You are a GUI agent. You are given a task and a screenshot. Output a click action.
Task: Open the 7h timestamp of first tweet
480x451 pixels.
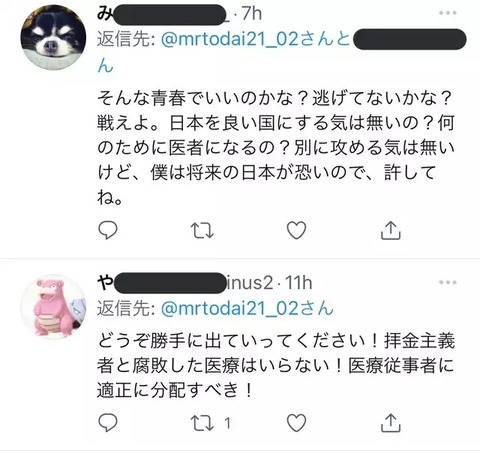pyautogui.click(x=252, y=14)
